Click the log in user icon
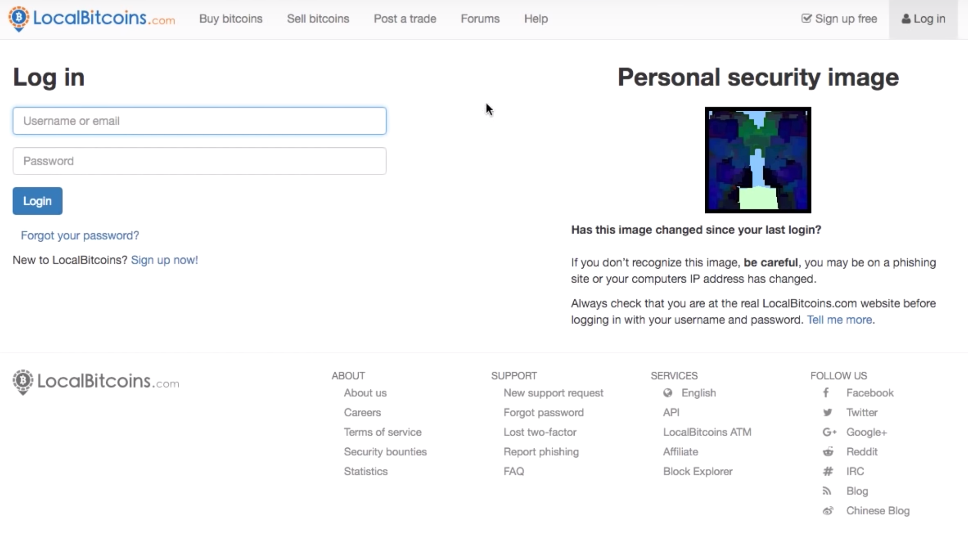The height and width of the screenshot is (560, 968). pyautogui.click(x=906, y=19)
